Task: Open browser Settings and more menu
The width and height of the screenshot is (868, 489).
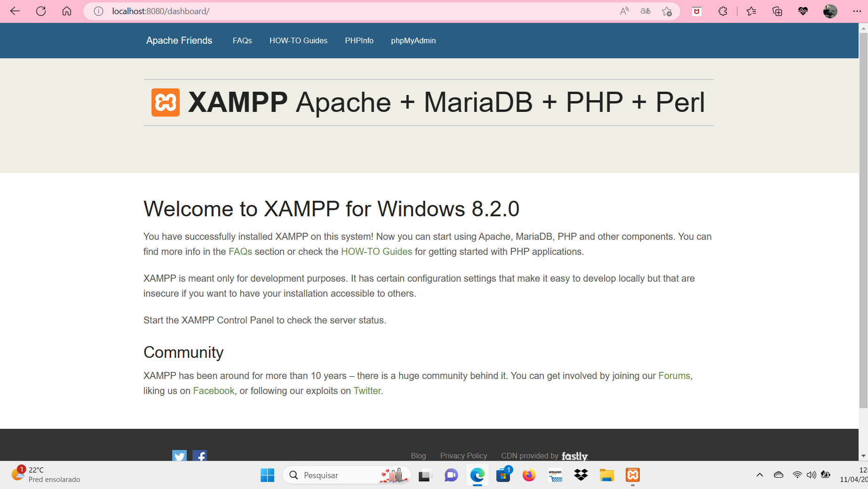Action: (857, 11)
